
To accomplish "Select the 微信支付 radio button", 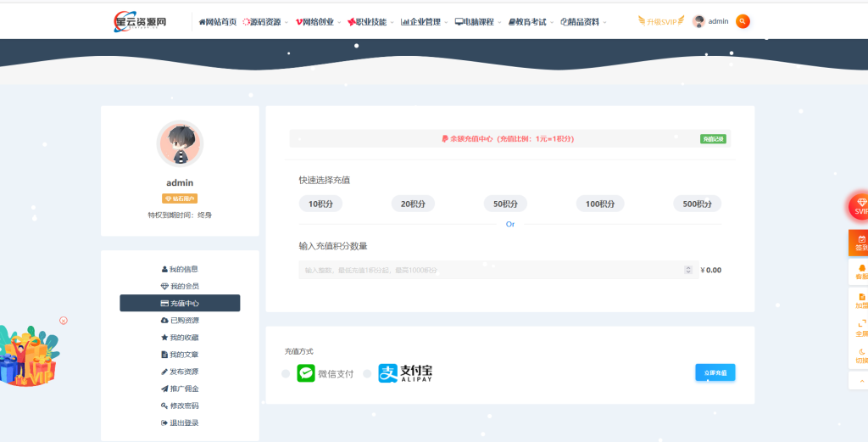I will click(x=286, y=373).
